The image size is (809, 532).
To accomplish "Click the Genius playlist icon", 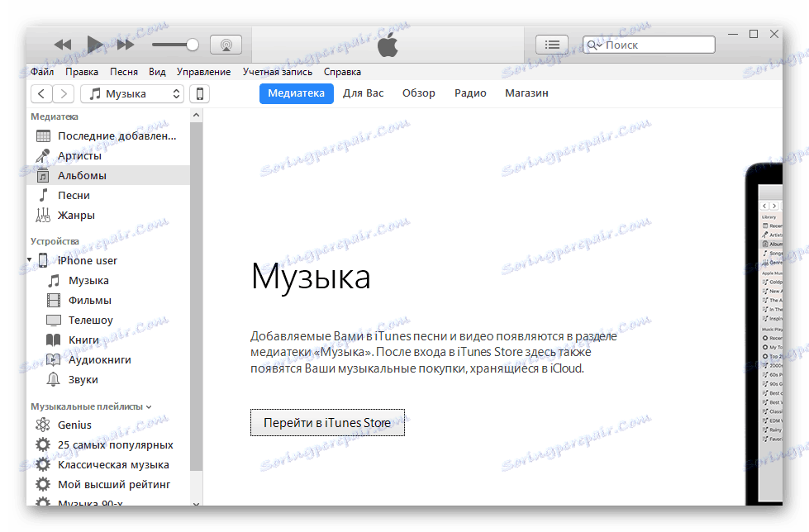I will (x=45, y=425).
